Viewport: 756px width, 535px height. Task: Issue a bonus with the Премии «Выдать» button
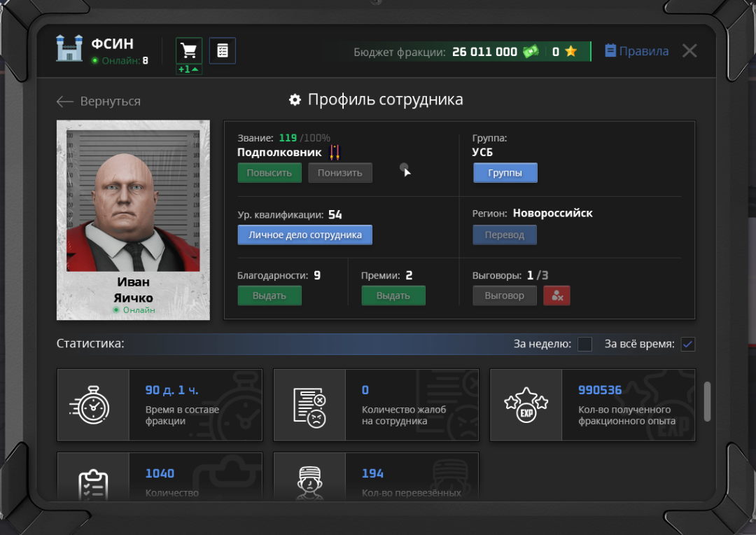(x=393, y=295)
